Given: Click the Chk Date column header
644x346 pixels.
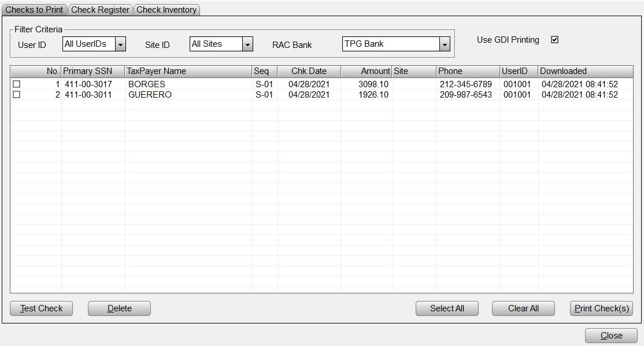Looking at the screenshot, I should tap(309, 71).
